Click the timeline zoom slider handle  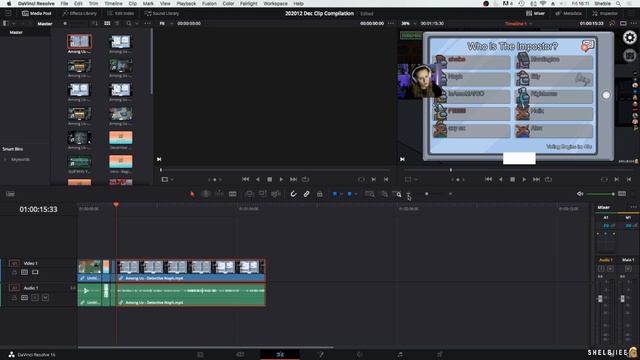[x=427, y=194]
